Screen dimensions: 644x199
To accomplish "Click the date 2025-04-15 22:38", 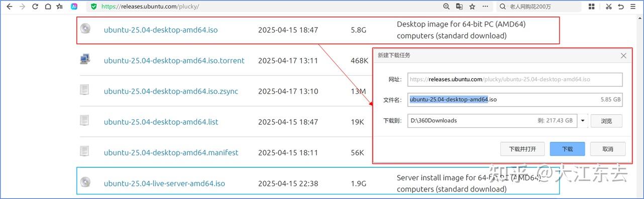I will [x=288, y=183].
